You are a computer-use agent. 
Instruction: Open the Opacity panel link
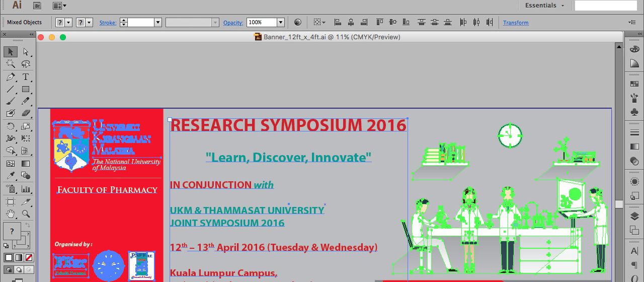233,23
